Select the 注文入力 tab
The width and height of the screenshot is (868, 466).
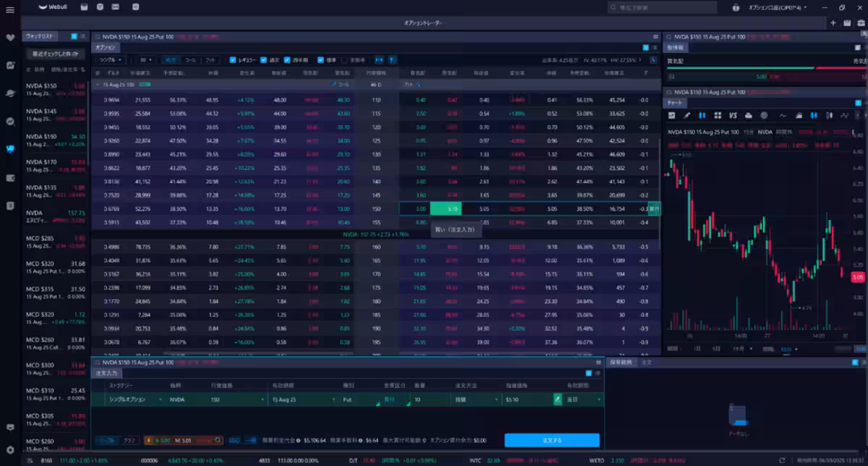[106, 373]
